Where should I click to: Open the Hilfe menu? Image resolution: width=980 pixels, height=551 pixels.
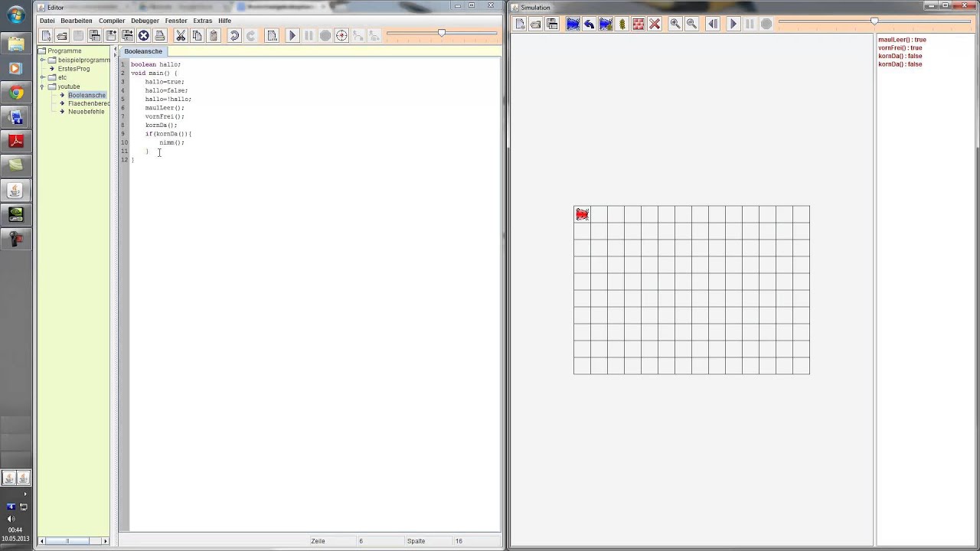click(224, 21)
